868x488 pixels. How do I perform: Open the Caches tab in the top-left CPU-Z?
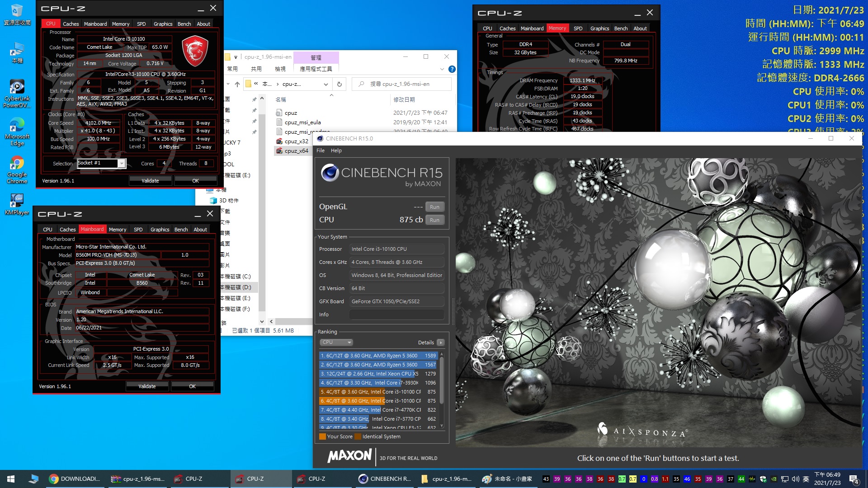(71, 24)
